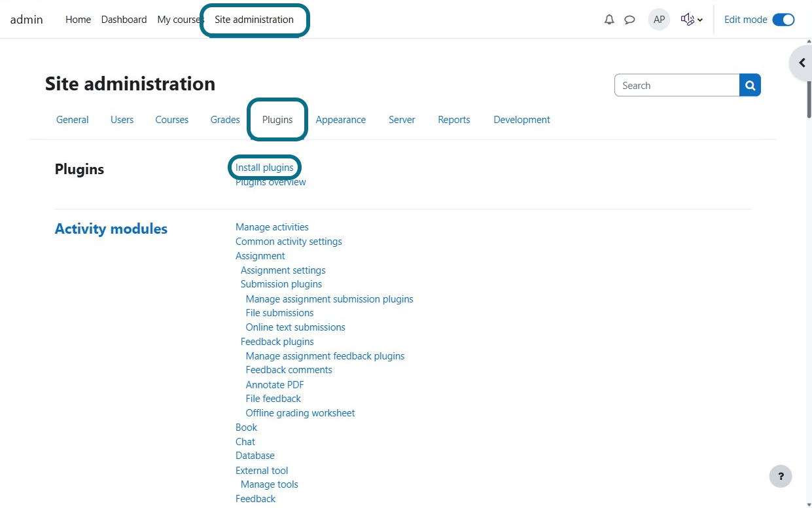Switch to the Reports tab
The width and height of the screenshot is (812, 508).
pos(454,120)
